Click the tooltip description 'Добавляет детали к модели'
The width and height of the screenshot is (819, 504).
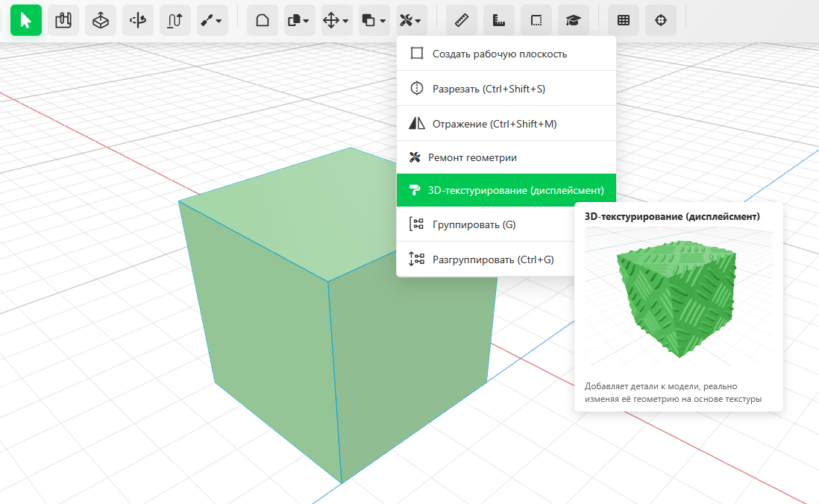pos(641,386)
